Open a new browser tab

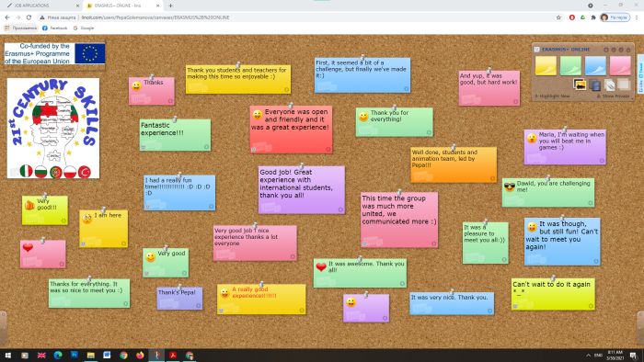170,6
